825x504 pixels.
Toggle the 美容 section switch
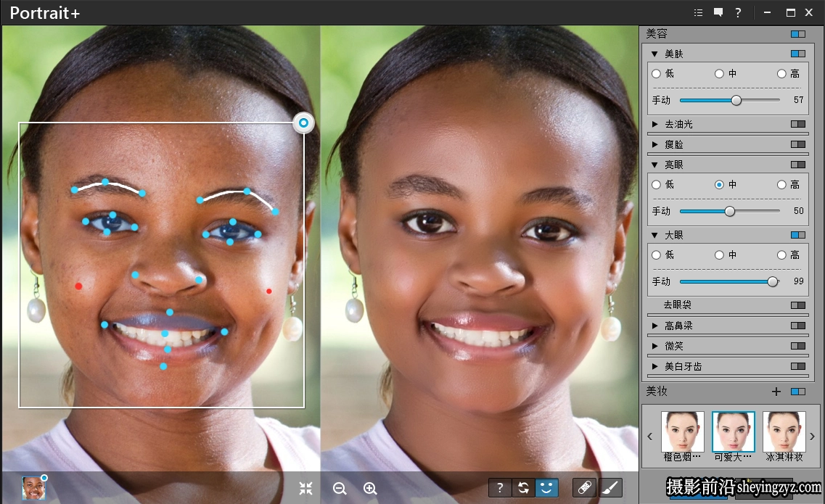[797, 34]
